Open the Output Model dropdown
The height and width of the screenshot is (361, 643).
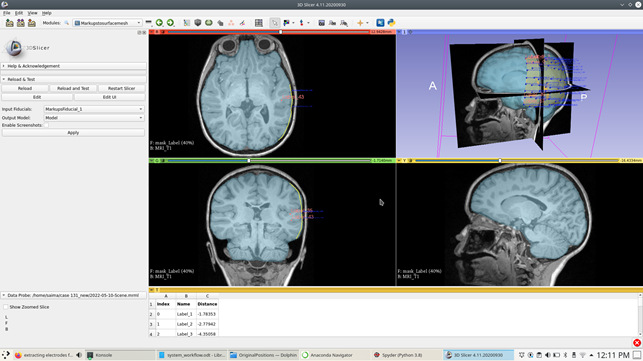coord(94,118)
